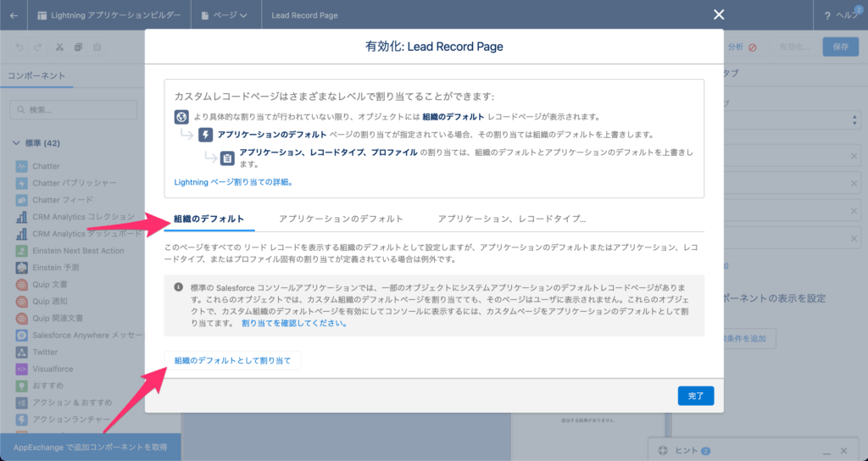
Task: Close the ヒント panel
Action: 844,451
